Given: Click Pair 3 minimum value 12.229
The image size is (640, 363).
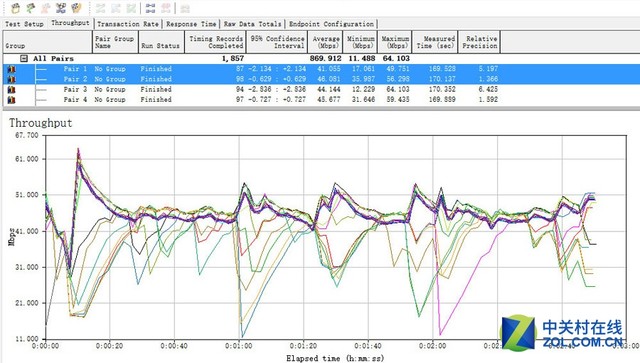Looking at the screenshot, I should click(x=363, y=89).
